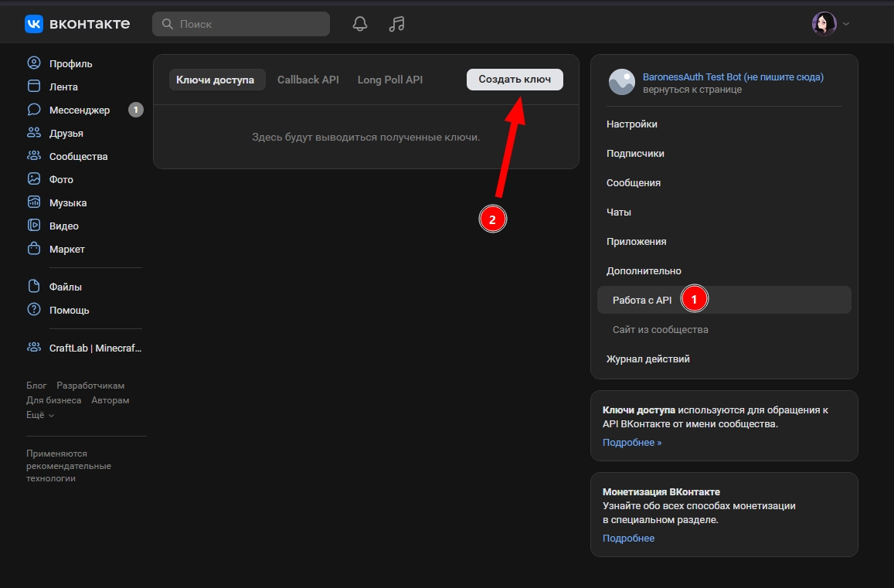Expand the user avatar account menu
This screenshot has height=588, width=894.
[x=830, y=24]
